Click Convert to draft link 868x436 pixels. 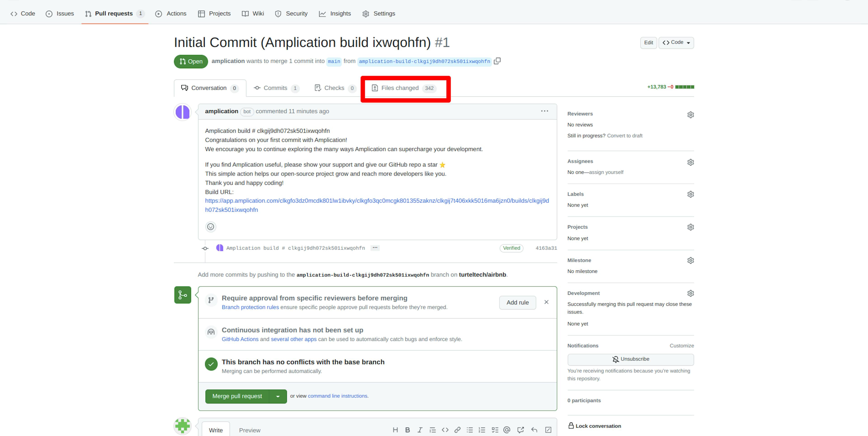pyautogui.click(x=624, y=135)
